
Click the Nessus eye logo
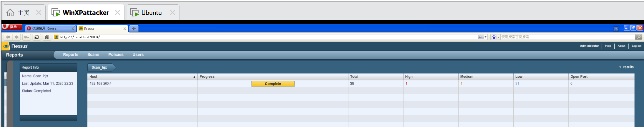6,46
